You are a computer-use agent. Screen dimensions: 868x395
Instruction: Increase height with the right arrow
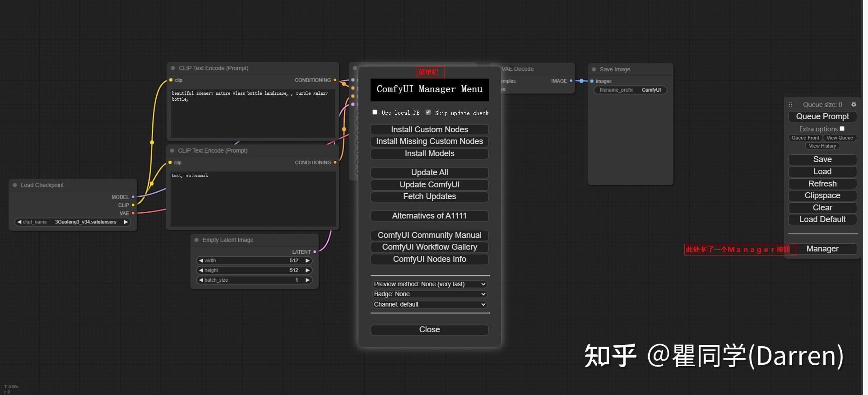coord(307,270)
